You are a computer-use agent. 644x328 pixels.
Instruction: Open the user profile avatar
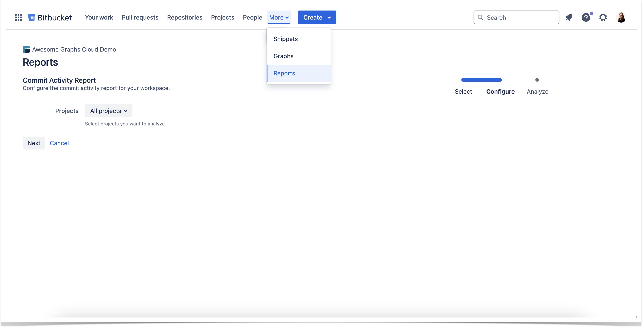point(621,18)
